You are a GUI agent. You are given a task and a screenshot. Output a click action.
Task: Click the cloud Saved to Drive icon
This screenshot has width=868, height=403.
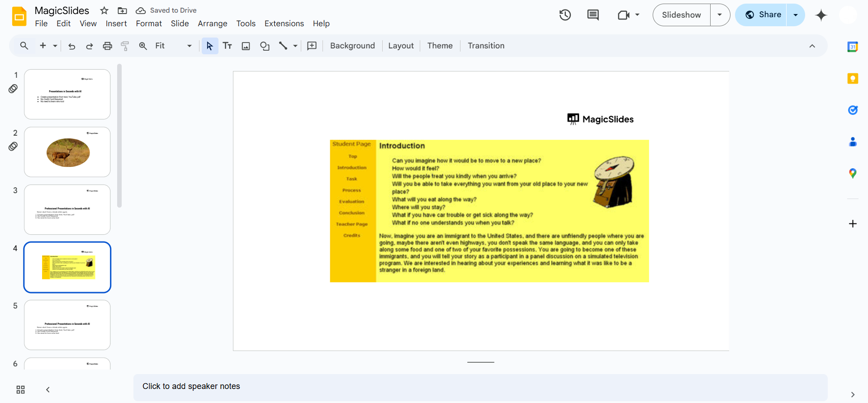click(141, 10)
